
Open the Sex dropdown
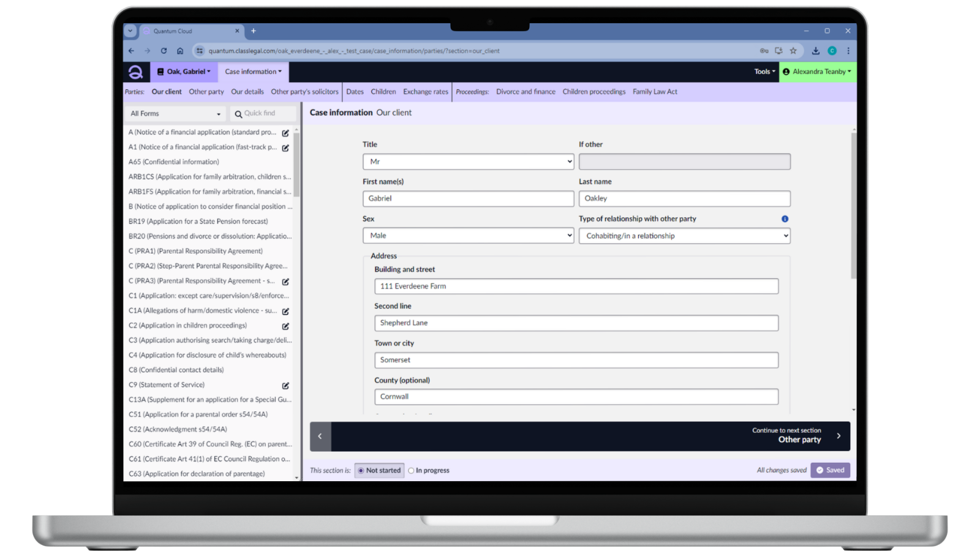468,236
